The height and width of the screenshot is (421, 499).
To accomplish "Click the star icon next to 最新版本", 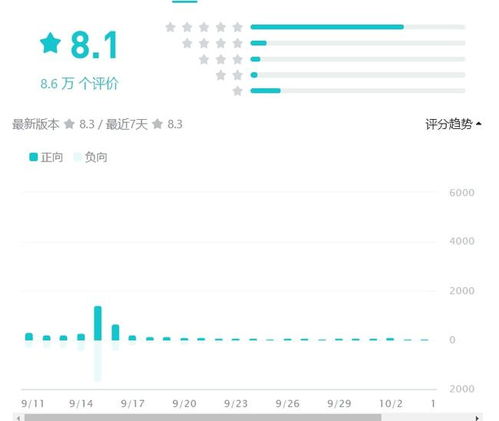I will 69,124.
